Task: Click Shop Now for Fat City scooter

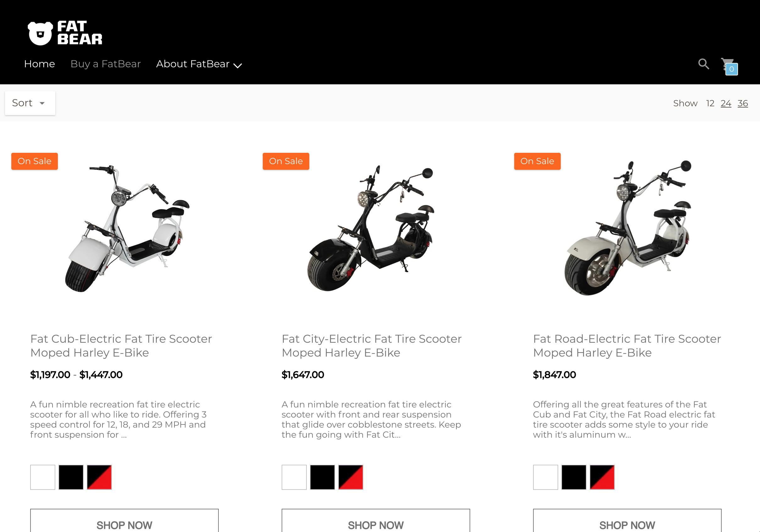Action: (376, 521)
